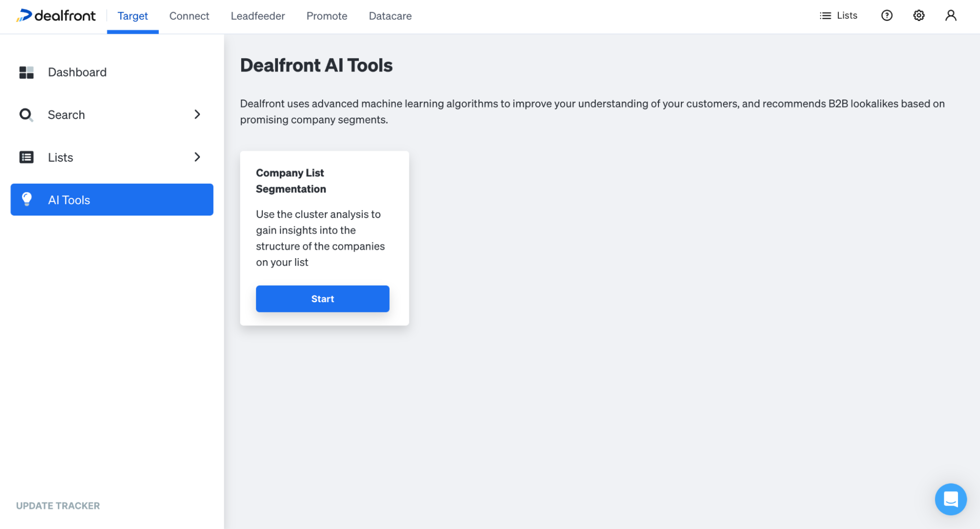Open the intercom chat bubble
The width and height of the screenshot is (980, 529).
pyautogui.click(x=951, y=499)
